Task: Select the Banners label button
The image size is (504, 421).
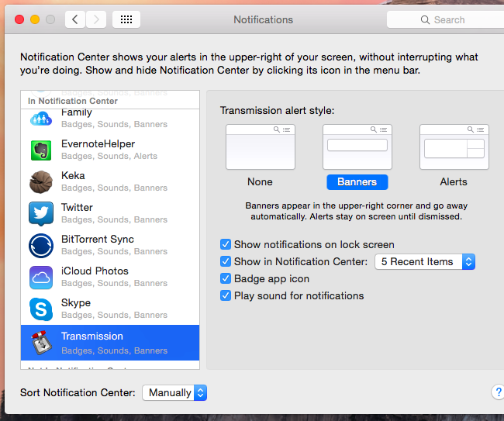Action: 357,182
